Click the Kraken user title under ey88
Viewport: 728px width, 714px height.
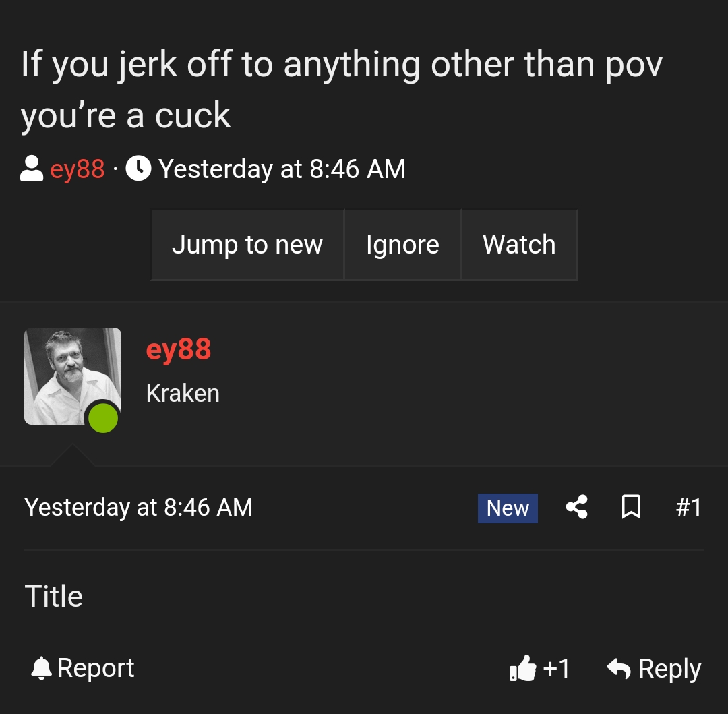click(x=183, y=393)
